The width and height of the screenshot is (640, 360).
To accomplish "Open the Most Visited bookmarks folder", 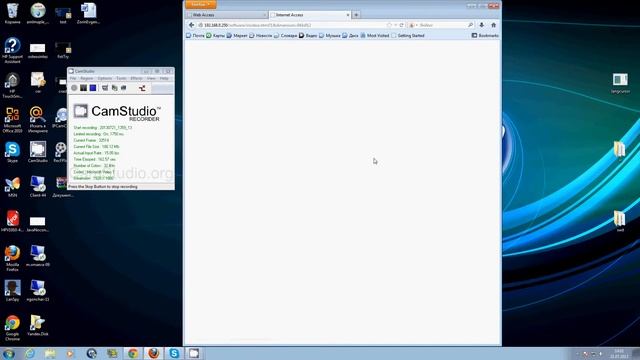I will tap(375, 36).
